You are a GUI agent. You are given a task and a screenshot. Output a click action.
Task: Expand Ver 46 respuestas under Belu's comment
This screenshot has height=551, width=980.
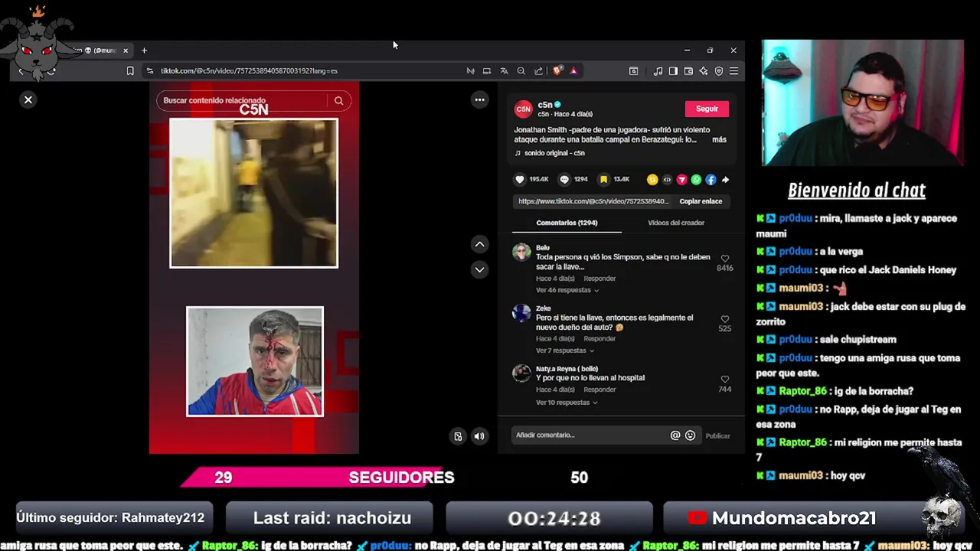coord(567,290)
